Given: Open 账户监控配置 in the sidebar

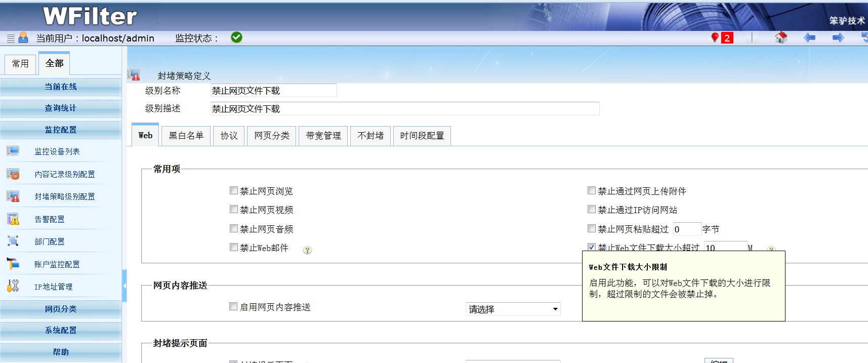Looking at the screenshot, I should [57, 264].
